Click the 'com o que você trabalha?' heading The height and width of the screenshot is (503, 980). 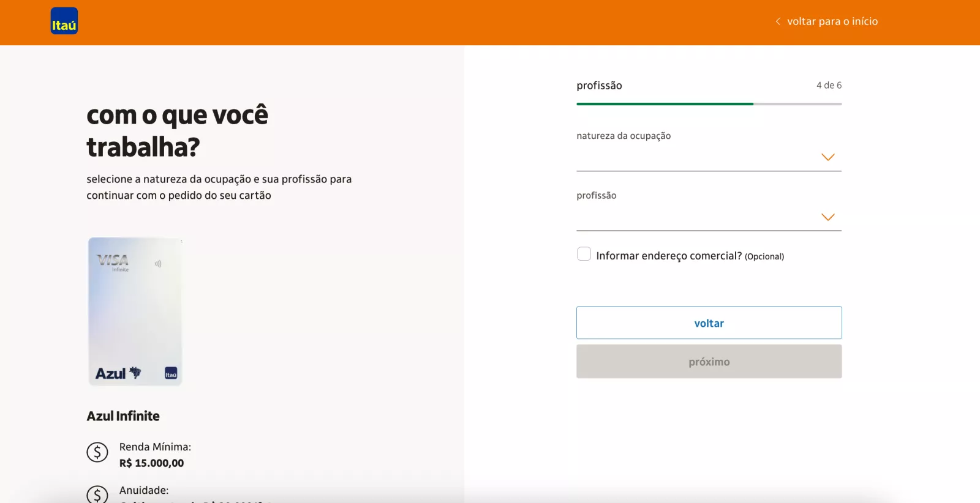pyautogui.click(x=178, y=131)
